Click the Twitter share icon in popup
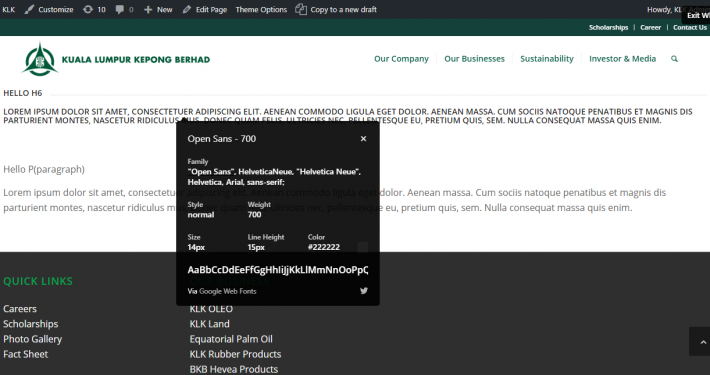Viewport: 710px width, 375px height. coord(364,291)
